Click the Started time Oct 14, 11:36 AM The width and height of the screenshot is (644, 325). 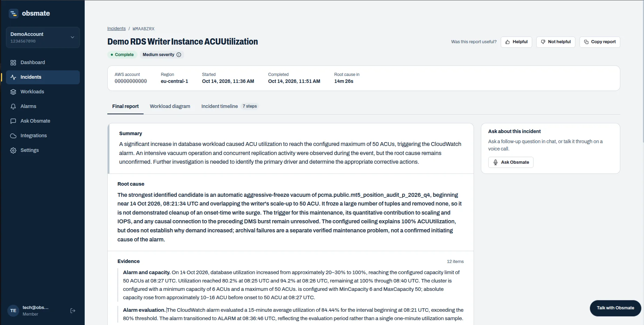228,81
